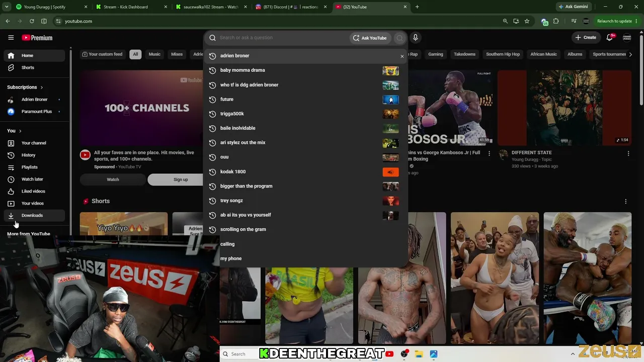Show hidden icons in the system tray

click(573, 354)
